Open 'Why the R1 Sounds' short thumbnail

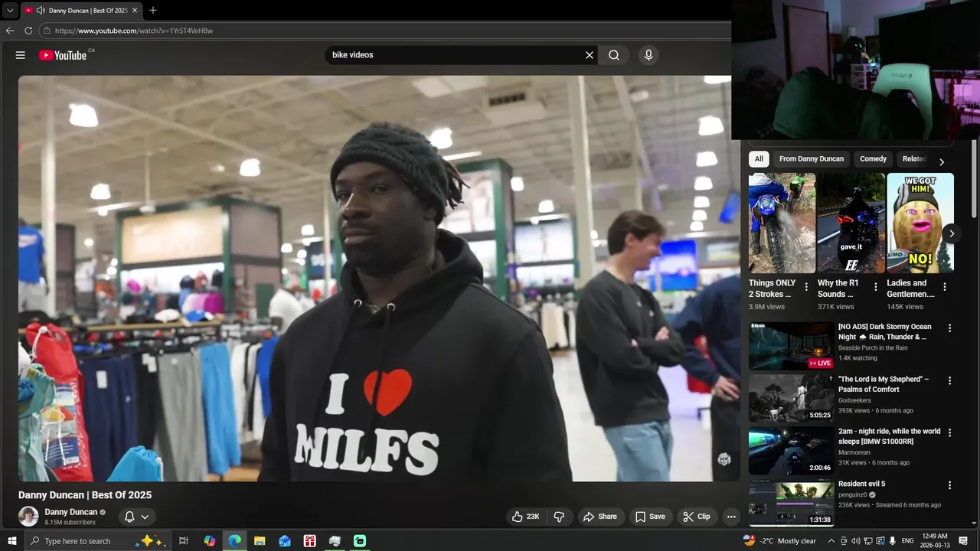(851, 223)
